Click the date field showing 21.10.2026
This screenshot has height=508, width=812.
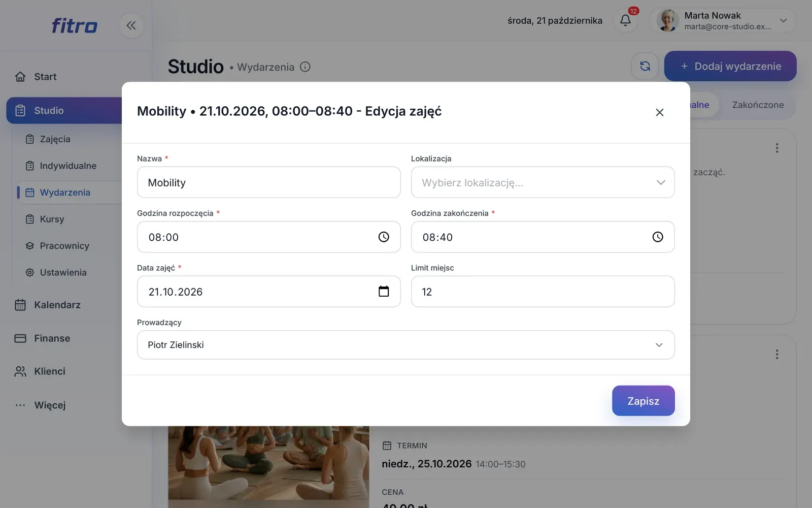click(x=268, y=292)
